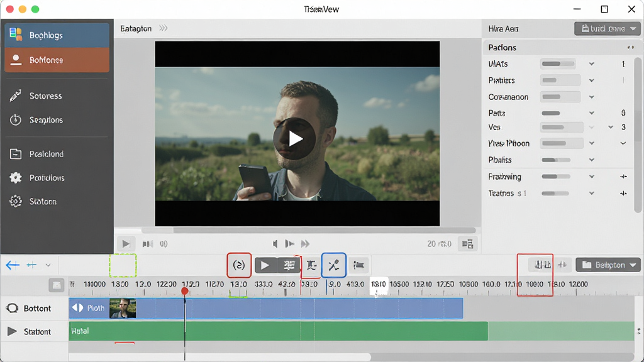The height and width of the screenshot is (362, 644).
Task: Open Seaptions with the clock icon
Action: click(57, 120)
